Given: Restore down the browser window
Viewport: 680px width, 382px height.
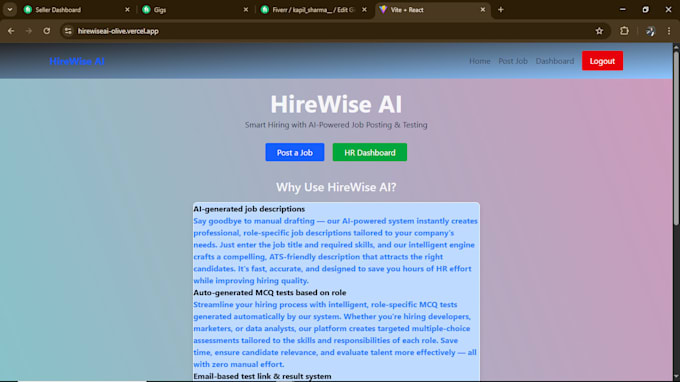Looking at the screenshot, I should [x=645, y=10].
